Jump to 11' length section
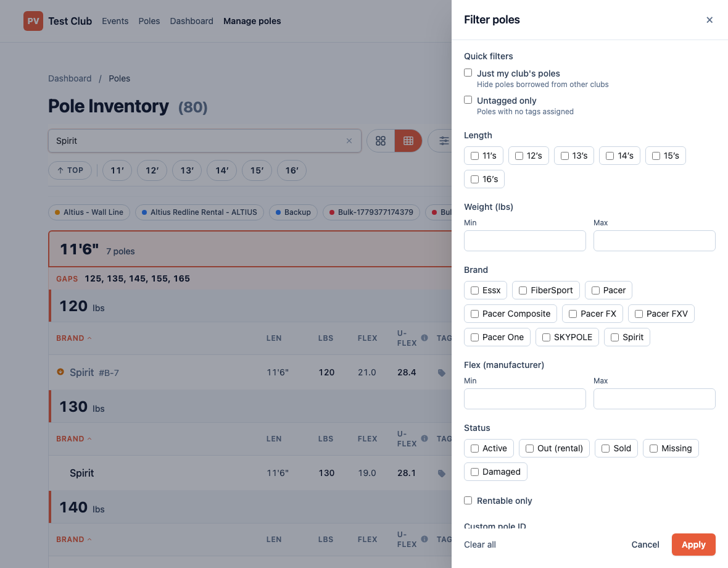The image size is (728, 568). [x=117, y=170]
